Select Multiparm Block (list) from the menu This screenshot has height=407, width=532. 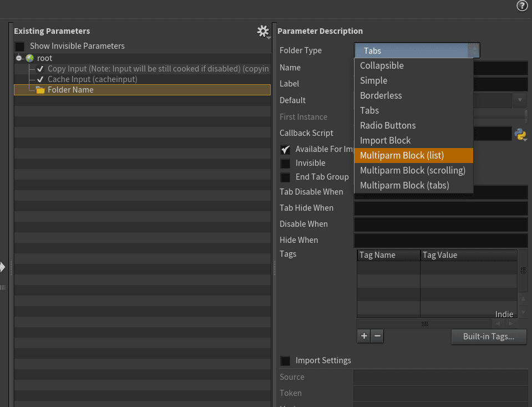(x=413, y=156)
